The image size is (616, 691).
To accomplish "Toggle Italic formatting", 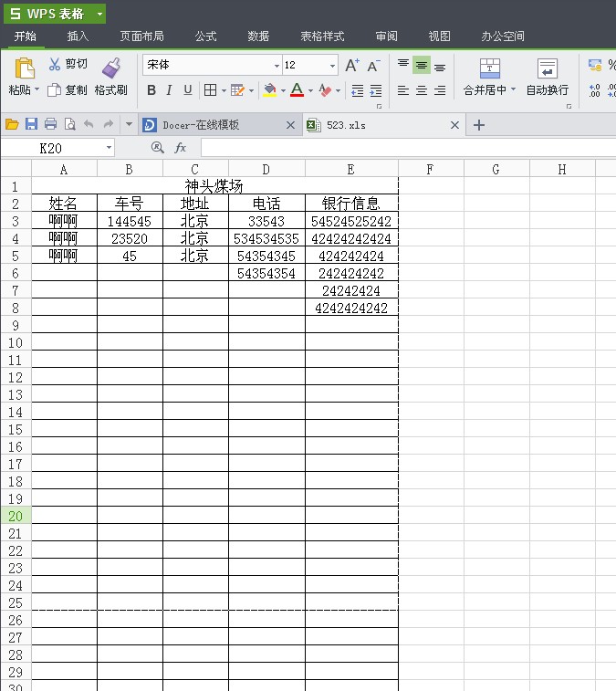I will click(x=169, y=90).
